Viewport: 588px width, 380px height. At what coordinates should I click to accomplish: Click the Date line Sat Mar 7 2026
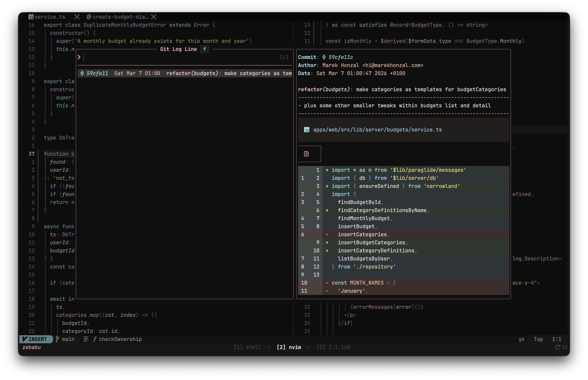(x=351, y=73)
